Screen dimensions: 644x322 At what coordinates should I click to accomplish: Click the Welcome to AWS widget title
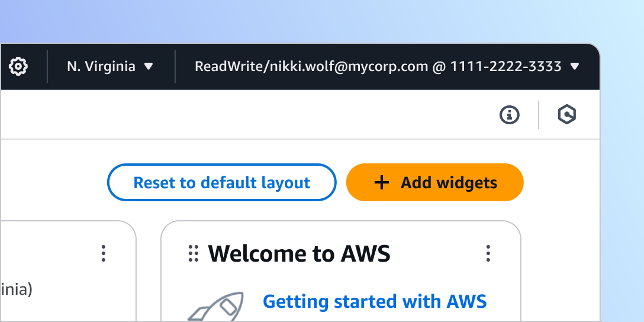(x=299, y=253)
